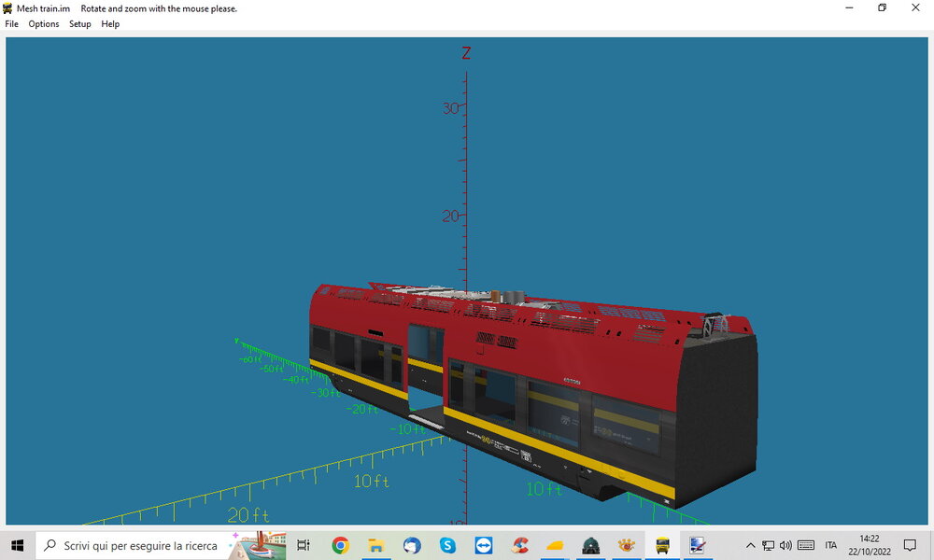This screenshot has width=934, height=560.
Task: Open the notification center icon
Action: [910, 545]
